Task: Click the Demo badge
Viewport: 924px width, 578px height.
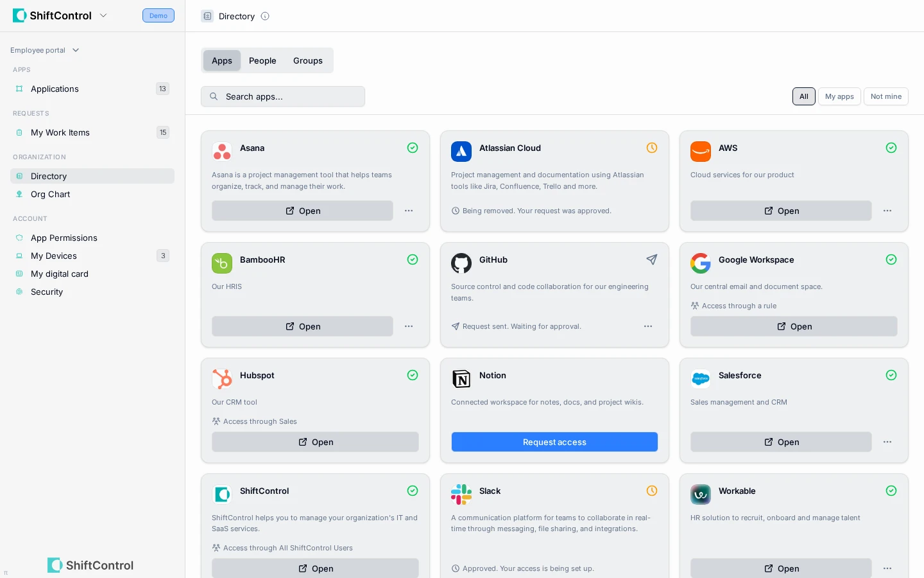Action: click(158, 15)
